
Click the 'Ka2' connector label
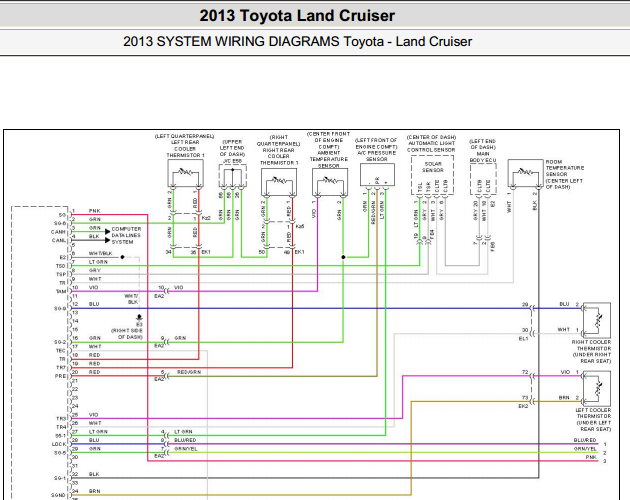point(206,218)
